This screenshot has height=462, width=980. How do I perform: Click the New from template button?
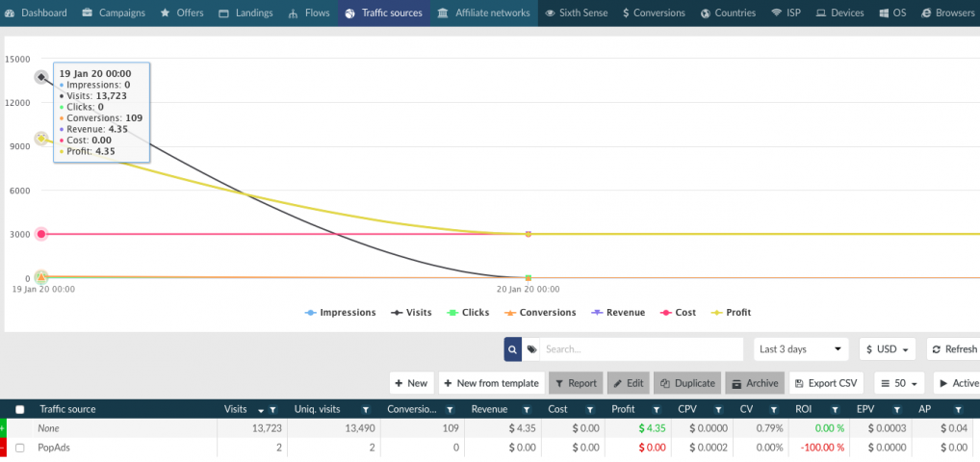pyautogui.click(x=490, y=383)
